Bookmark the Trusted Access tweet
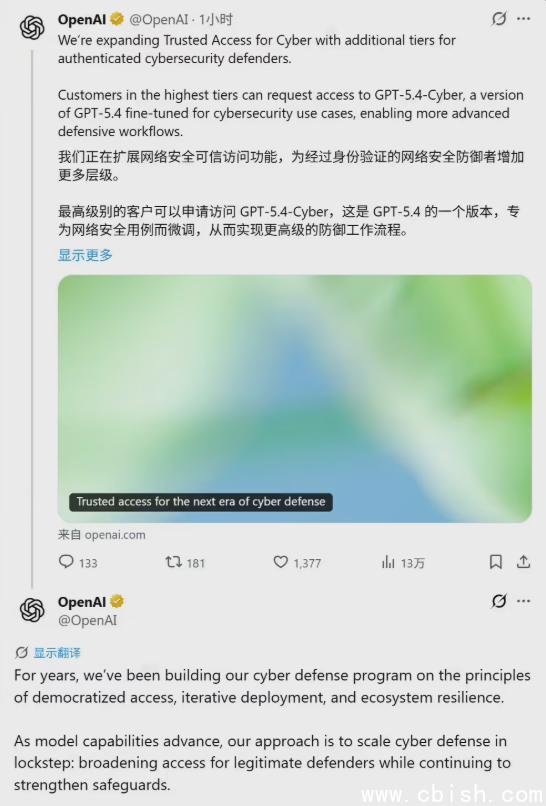This screenshot has width=546, height=806. (496, 562)
